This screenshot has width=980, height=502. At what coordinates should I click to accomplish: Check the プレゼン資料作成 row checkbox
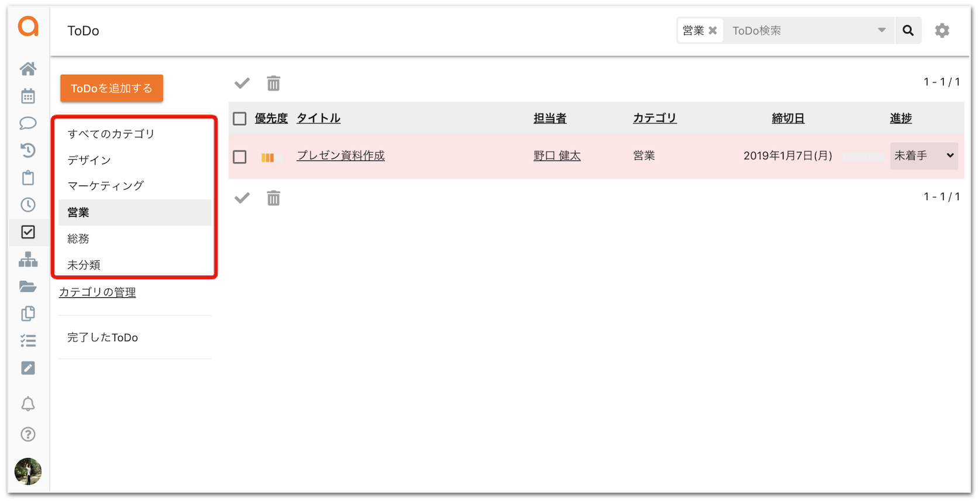click(240, 157)
